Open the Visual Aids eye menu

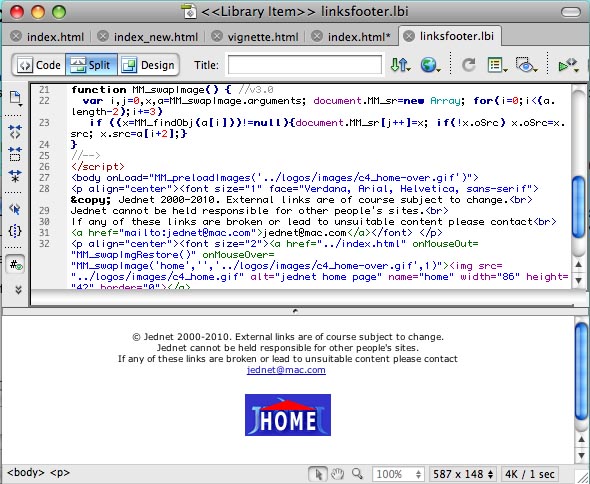527,65
